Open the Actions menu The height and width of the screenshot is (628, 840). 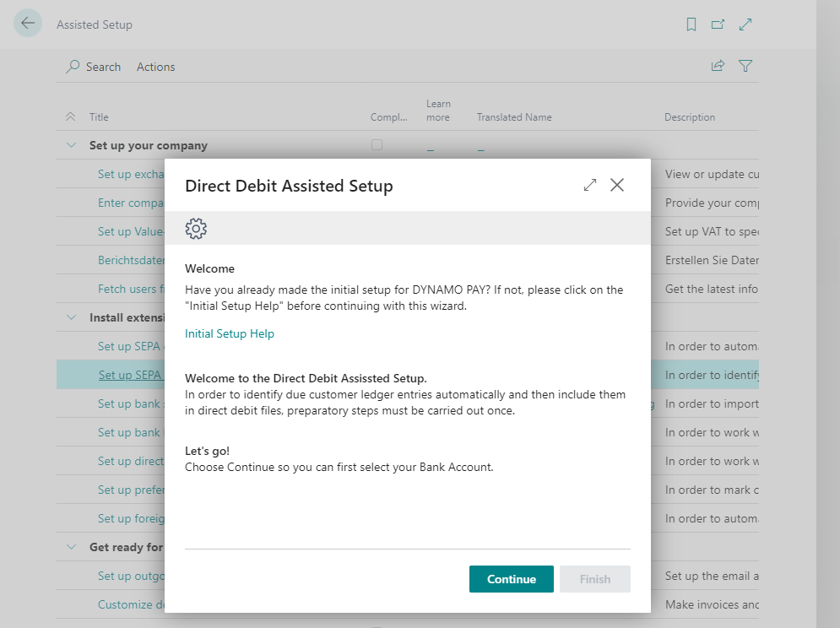155,66
